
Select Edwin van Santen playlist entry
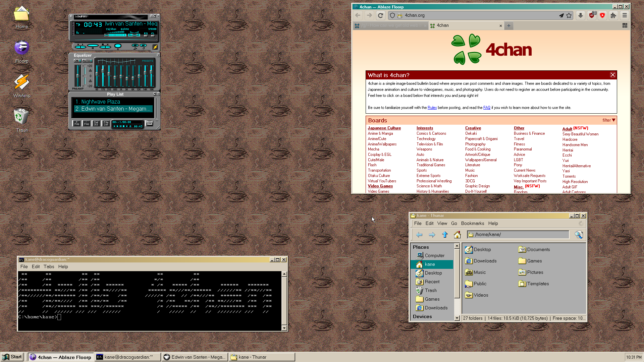point(113,109)
